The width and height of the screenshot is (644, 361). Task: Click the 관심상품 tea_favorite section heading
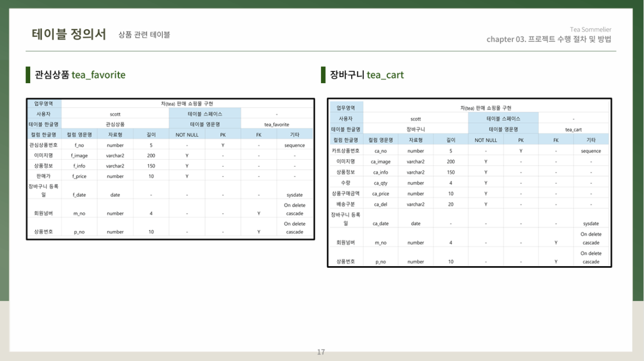click(80, 75)
